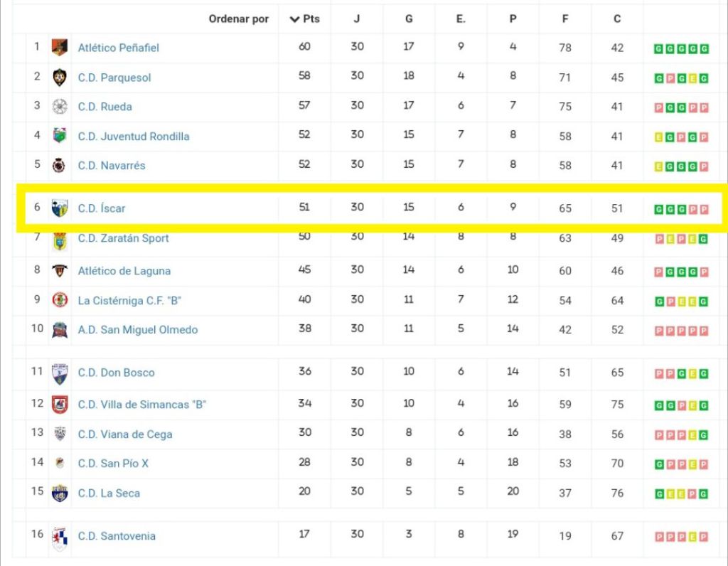Click the Atlético Peñafiel team crest
The image size is (728, 566).
tap(60, 48)
